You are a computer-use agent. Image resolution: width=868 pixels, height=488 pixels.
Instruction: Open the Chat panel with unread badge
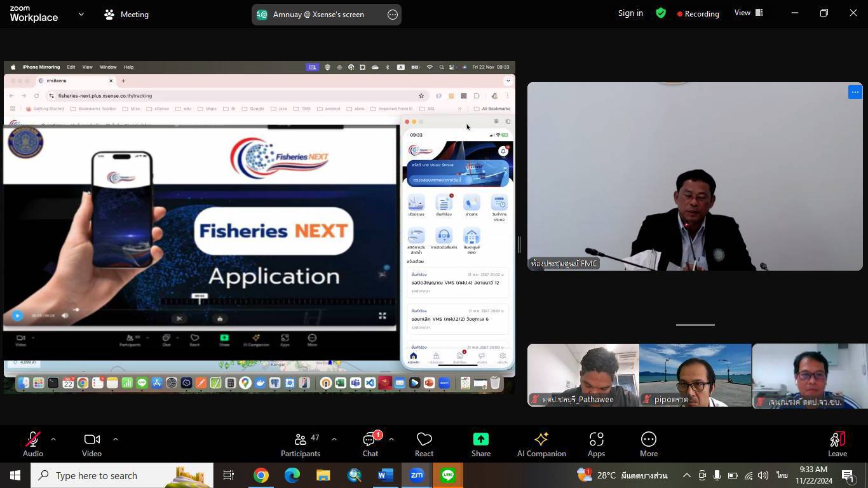pos(370,444)
